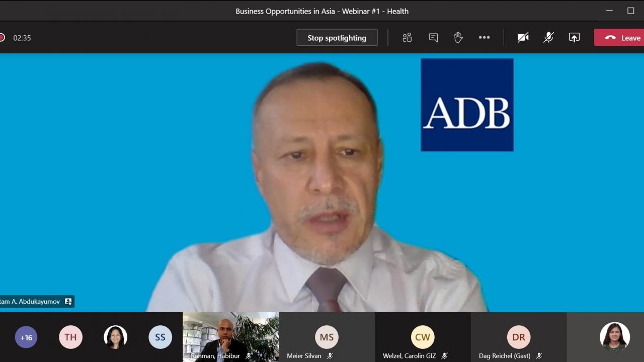
Task: Open the +16 more participants bubble
Action: [26, 337]
